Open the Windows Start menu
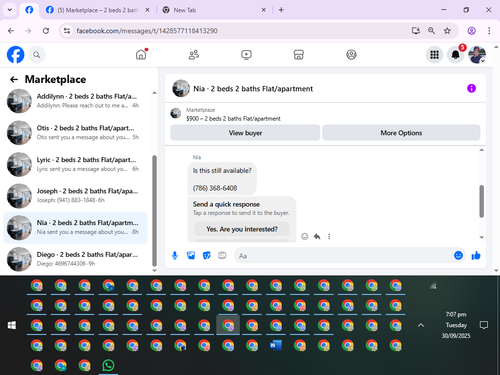 tap(12, 325)
